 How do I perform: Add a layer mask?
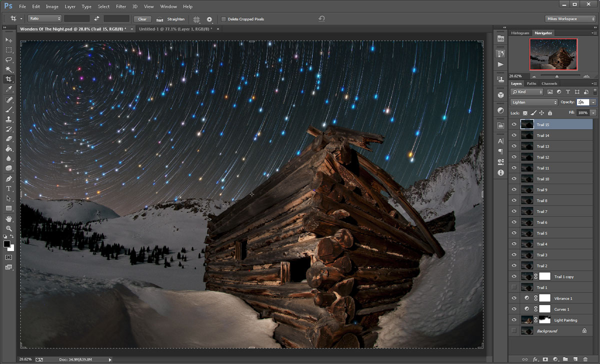545,359
